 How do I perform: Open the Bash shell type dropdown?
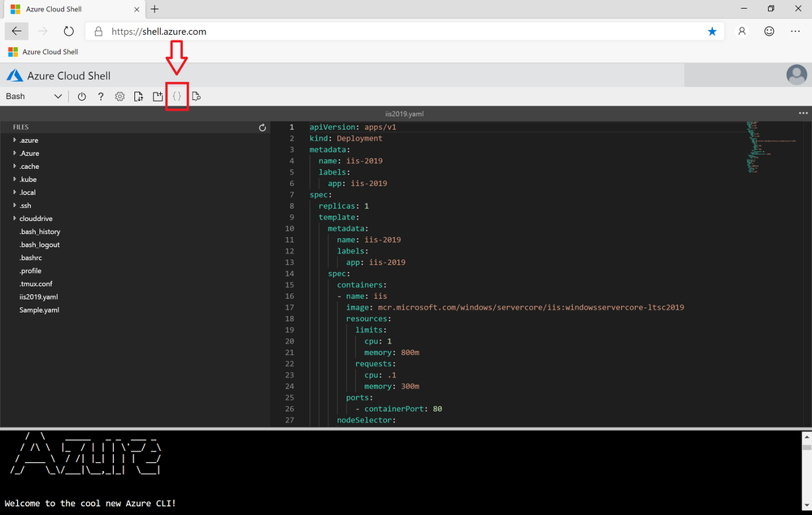[33, 97]
